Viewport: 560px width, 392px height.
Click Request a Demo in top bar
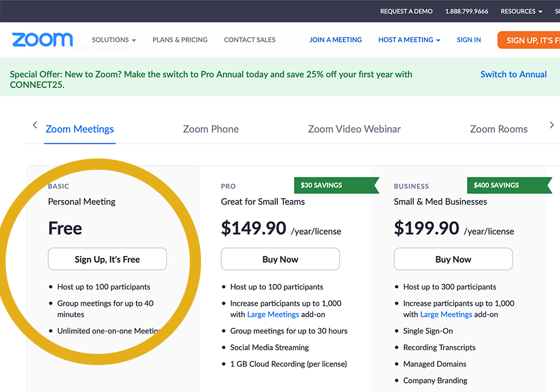coord(408,11)
